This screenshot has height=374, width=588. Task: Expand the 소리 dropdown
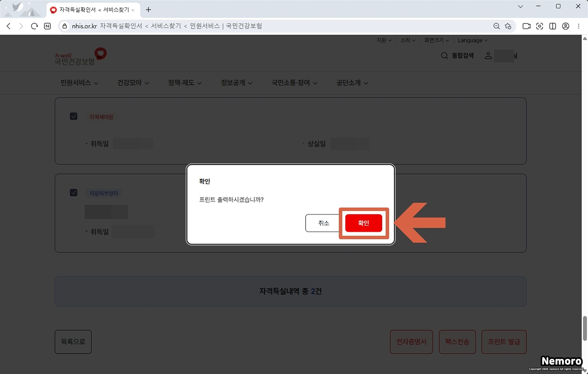[408, 40]
